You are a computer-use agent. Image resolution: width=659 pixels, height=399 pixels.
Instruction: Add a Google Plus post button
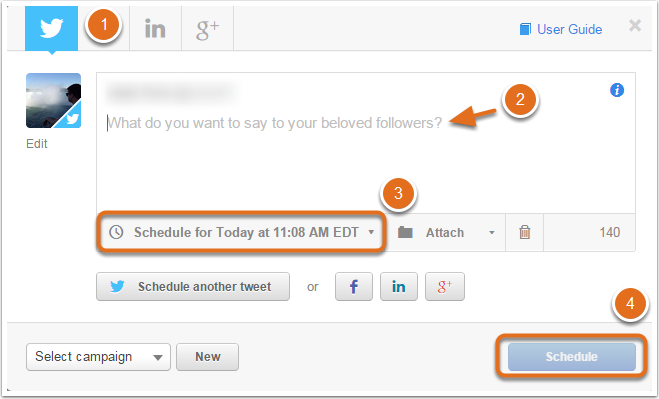445,287
